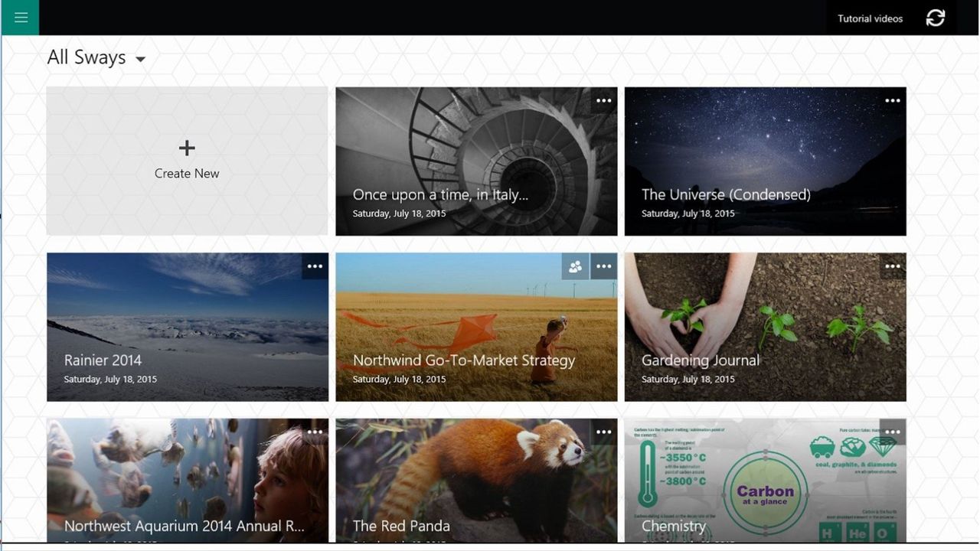Open the hamburger menu icon
Screen dimensions: 980x551
[x=21, y=18]
